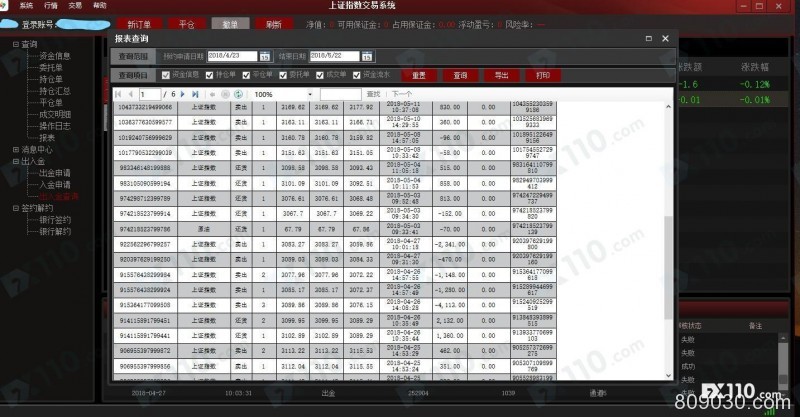Focus the page number field
This screenshot has width=800, height=417.
(149, 94)
